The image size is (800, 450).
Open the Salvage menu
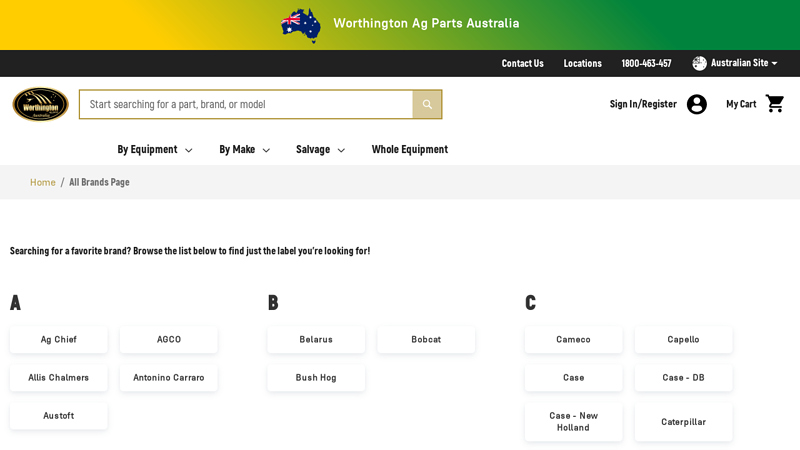(313, 149)
